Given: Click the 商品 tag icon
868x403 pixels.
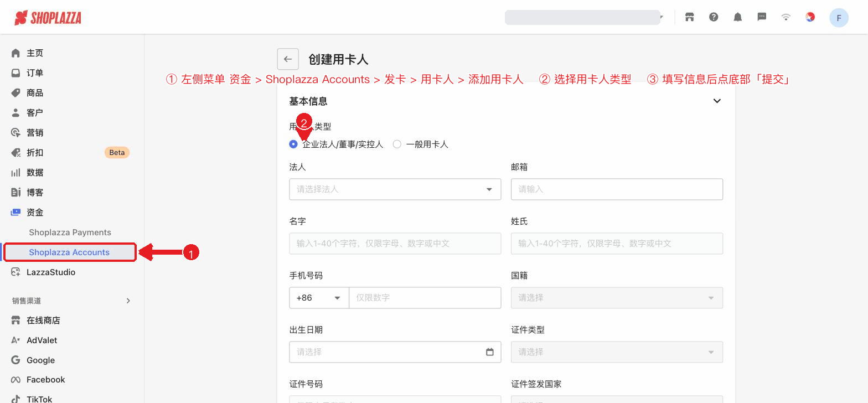Looking at the screenshot, I should pos(15,93).
